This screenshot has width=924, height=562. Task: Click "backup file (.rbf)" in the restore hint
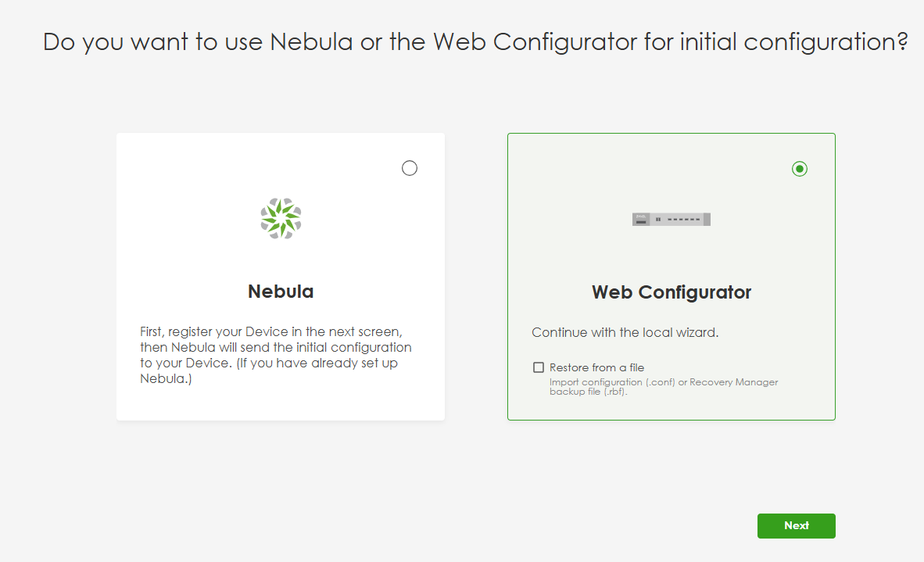point(588,392)
